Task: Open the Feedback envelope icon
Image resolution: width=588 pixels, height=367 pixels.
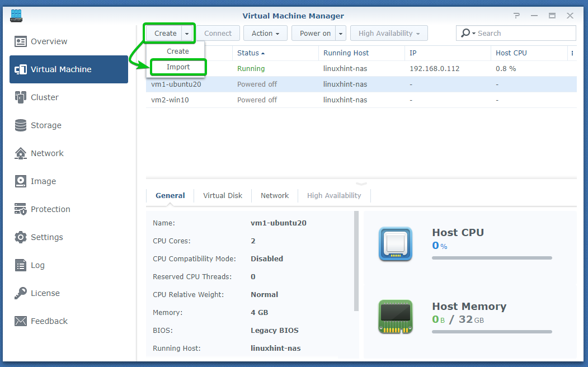Action: tap(21, 321)
